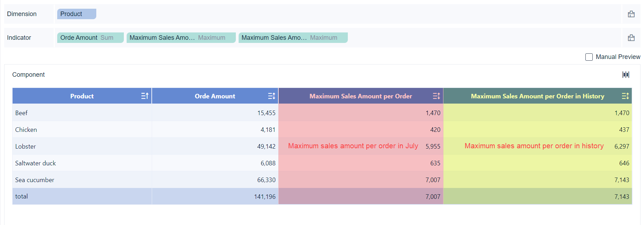Screen dimensions: 644x225
Task: Select the Lobster row cell
Action: click(25, 147)
